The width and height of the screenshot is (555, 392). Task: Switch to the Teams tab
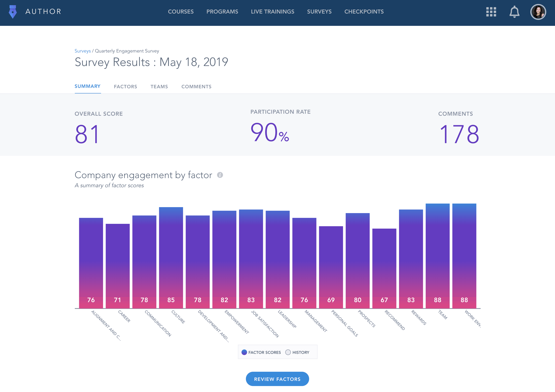tap(159, 86)
